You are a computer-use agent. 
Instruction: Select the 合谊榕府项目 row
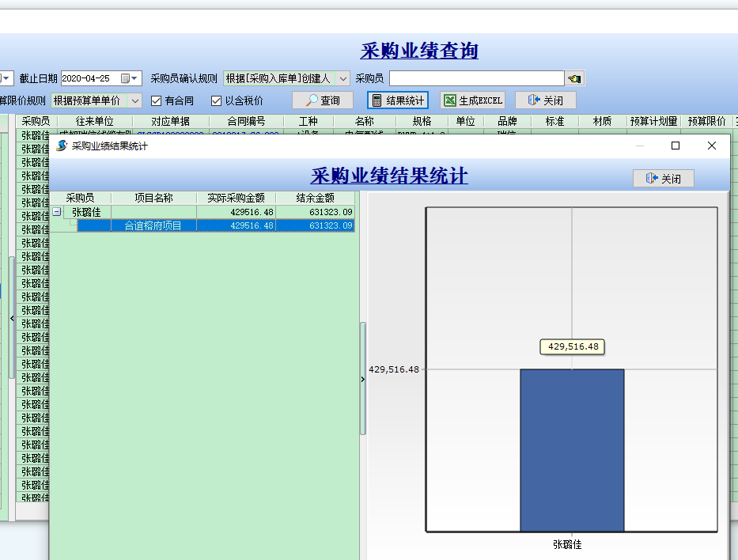pyautogui.click(x=153, y=225)
